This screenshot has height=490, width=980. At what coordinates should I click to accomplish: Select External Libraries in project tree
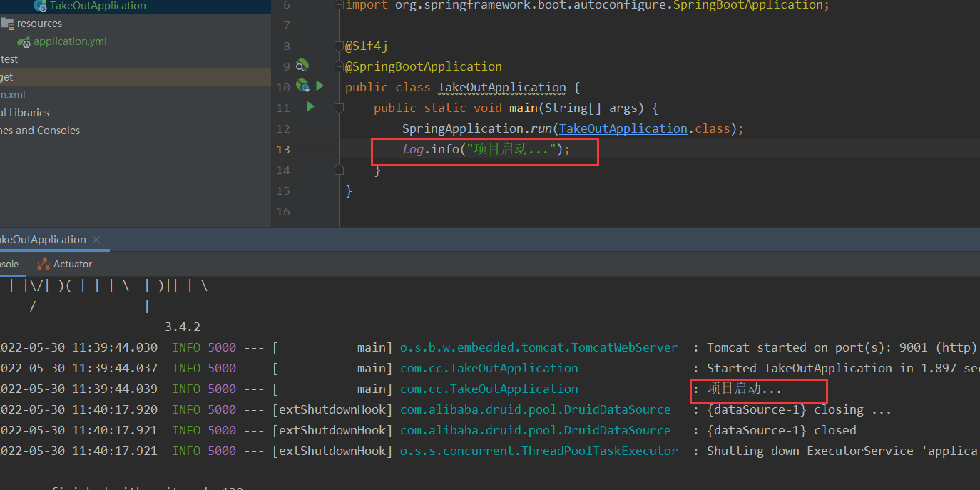click(24, 113)
